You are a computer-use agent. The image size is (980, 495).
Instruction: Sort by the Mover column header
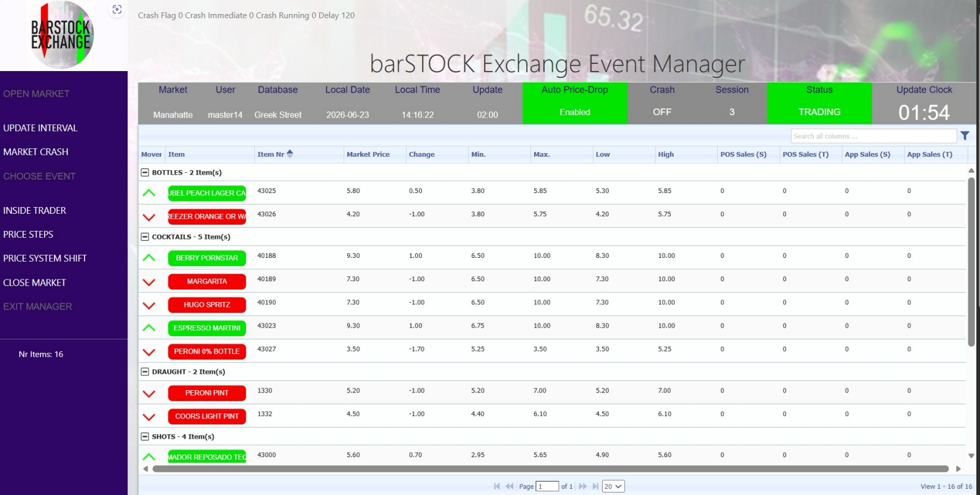tap(151, 154)
